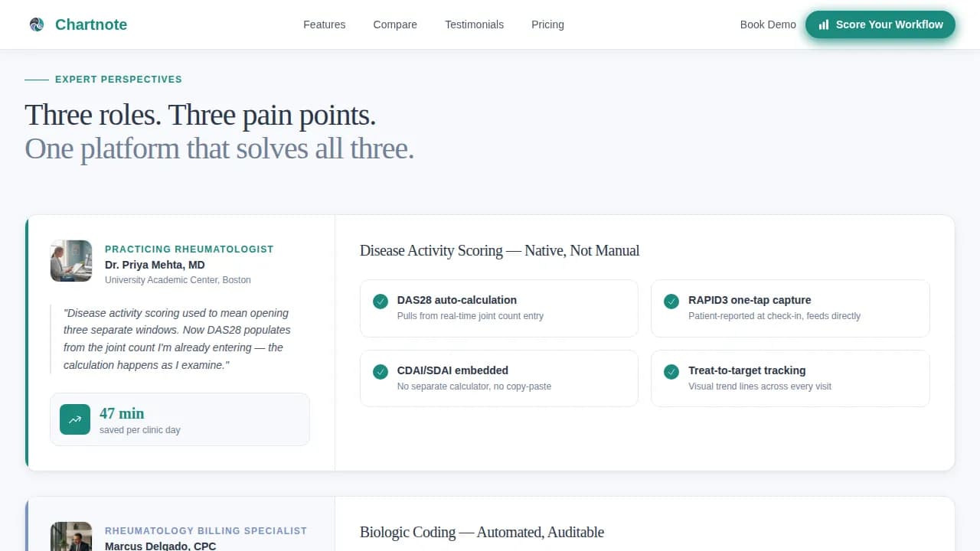The height and width of the screenshot is (551, 980).
Task: Click 'Patient-reported at check-in, feeds directly' text
Action: click(x=774, y=316)
